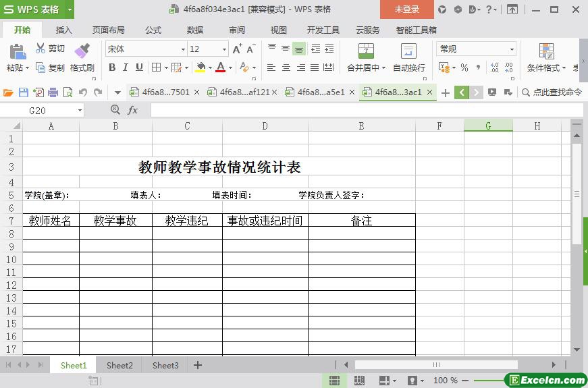
Task: Open Conditional Formatting icon
Action: [x=546, y=51]
